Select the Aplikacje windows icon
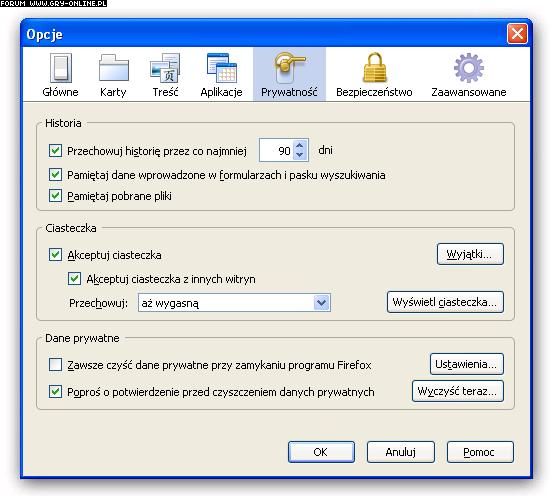 tap(221, 68)
